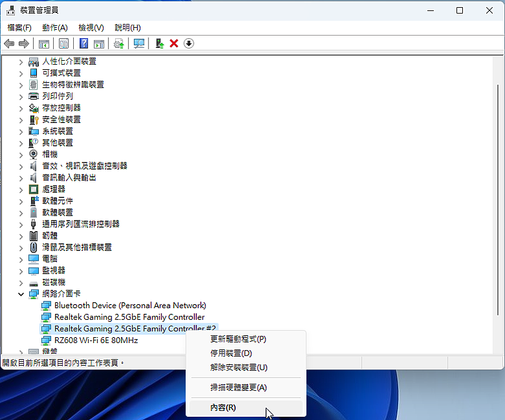Click the show/hide action pane toolbar icon
505x420 pixels.
tap(99, 43)
